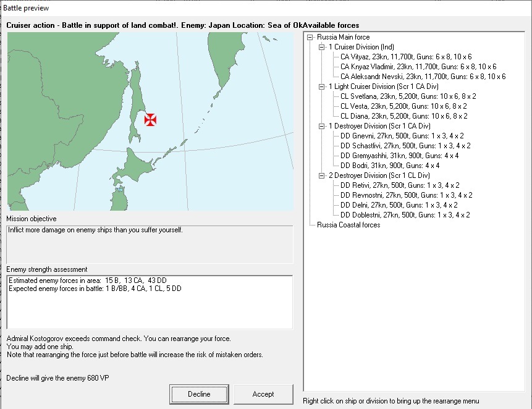The height and width of the screenshot is (409, 532).
Task: Collapse the 1 Cruiser Division node
Action: coord(321,47)
